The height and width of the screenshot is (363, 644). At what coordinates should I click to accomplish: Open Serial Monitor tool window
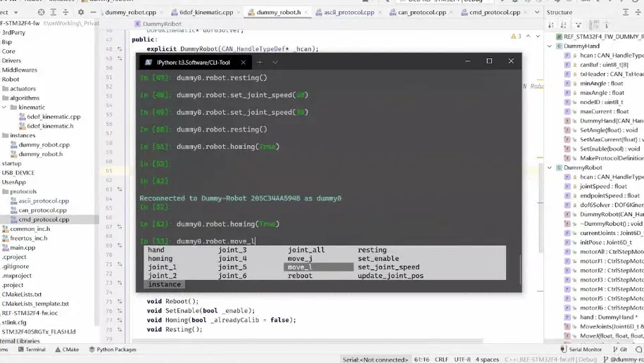pos(581,350)
